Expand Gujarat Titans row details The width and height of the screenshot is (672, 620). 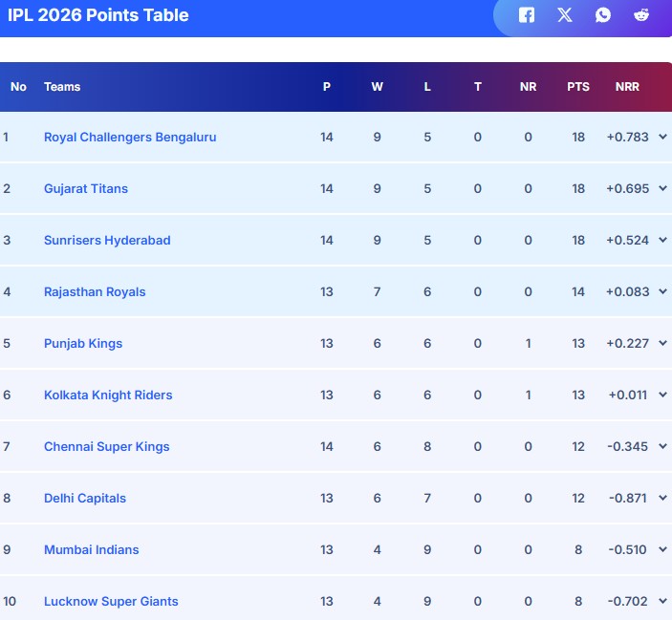tap(662, 188)
